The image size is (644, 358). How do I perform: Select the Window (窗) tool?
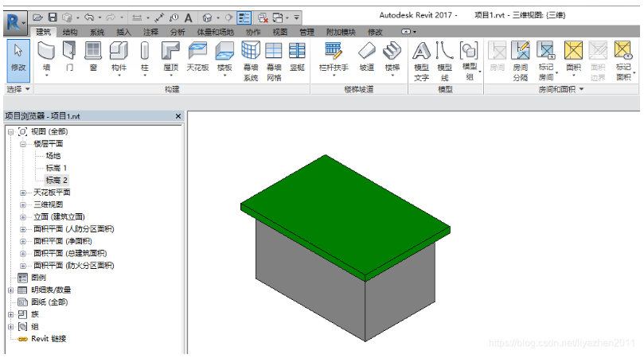click(93, 56)
